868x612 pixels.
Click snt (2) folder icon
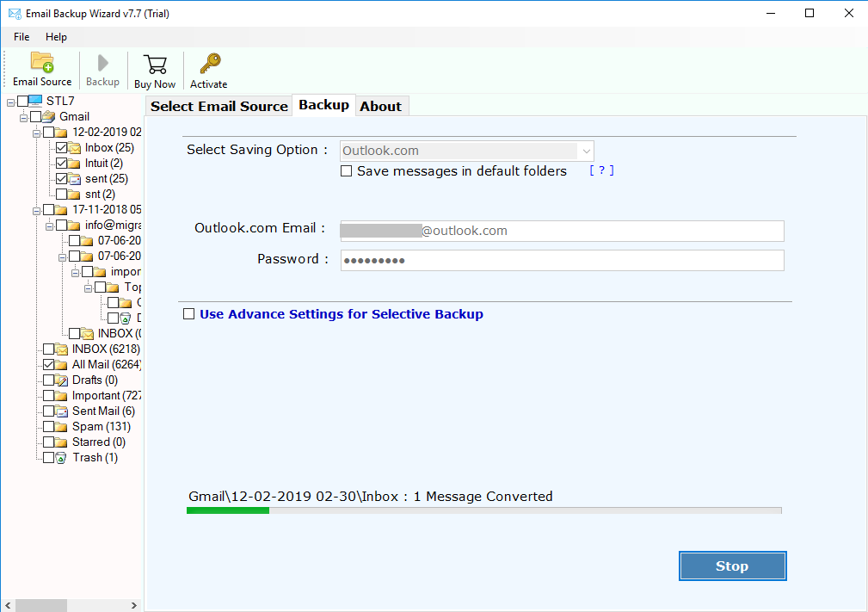click(74, 195)
